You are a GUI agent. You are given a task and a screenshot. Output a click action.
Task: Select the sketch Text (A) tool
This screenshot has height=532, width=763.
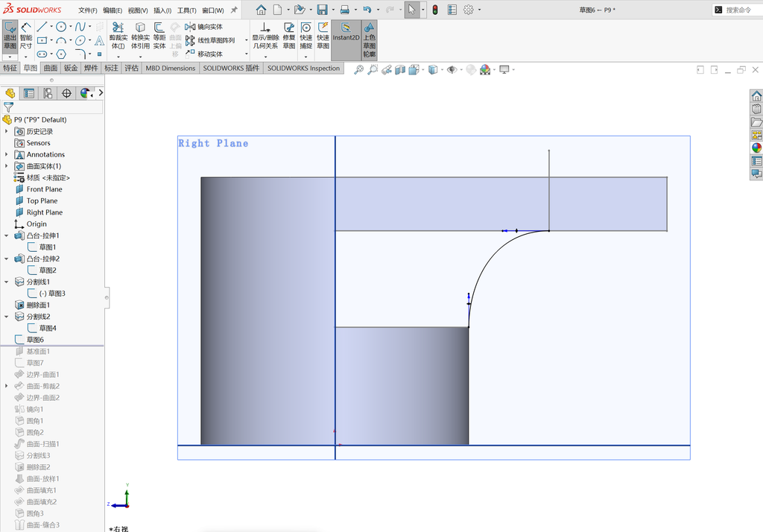pyautogui.click(x=99, y=40)
